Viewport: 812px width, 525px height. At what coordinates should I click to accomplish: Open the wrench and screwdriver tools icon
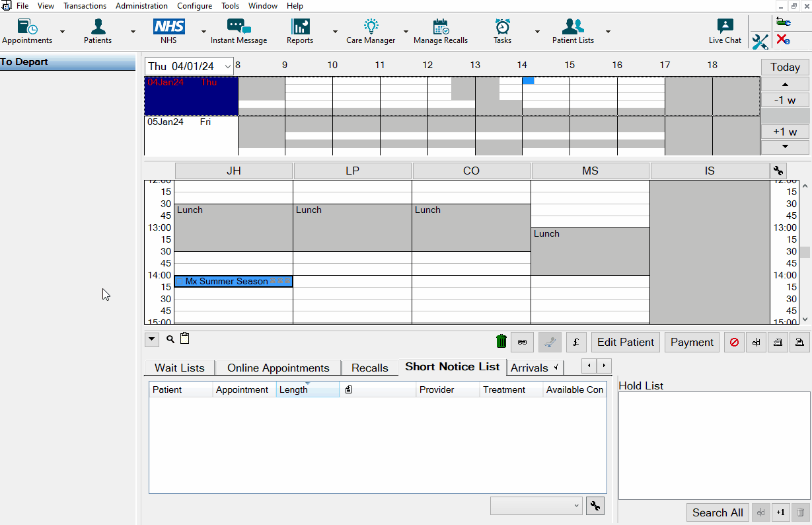click(x=760, y=42)
